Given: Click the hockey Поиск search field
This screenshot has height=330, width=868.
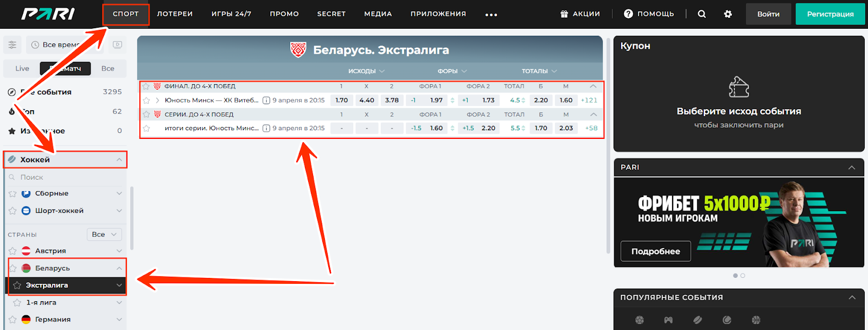Looking at the screenshot, I should tap(65, 177).
